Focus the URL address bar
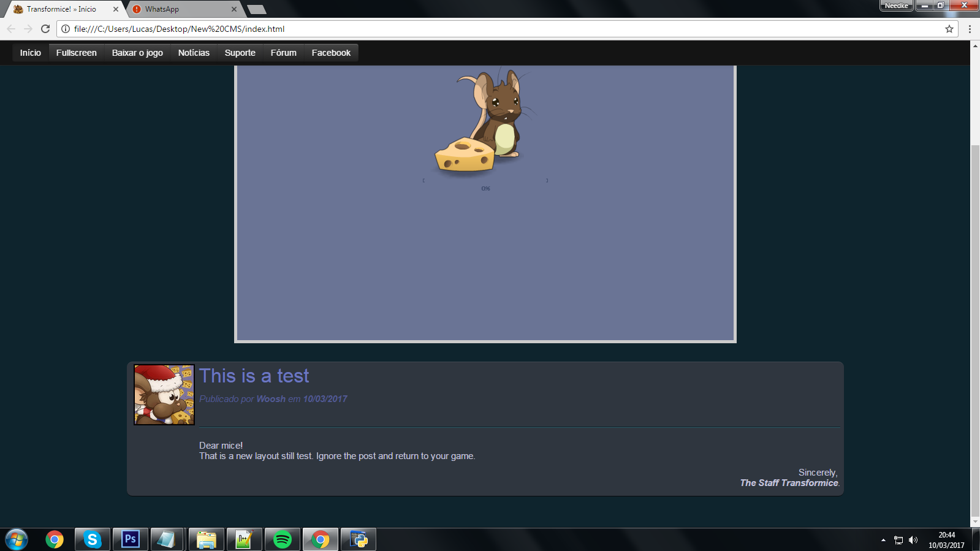This screenshot has height=551, width=980. (506, 29)
